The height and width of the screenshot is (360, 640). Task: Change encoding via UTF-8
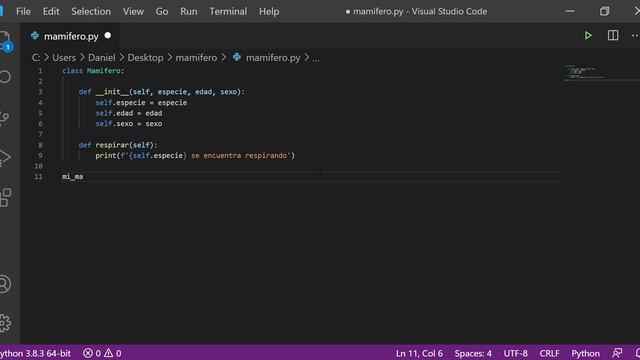pos(515,353)
